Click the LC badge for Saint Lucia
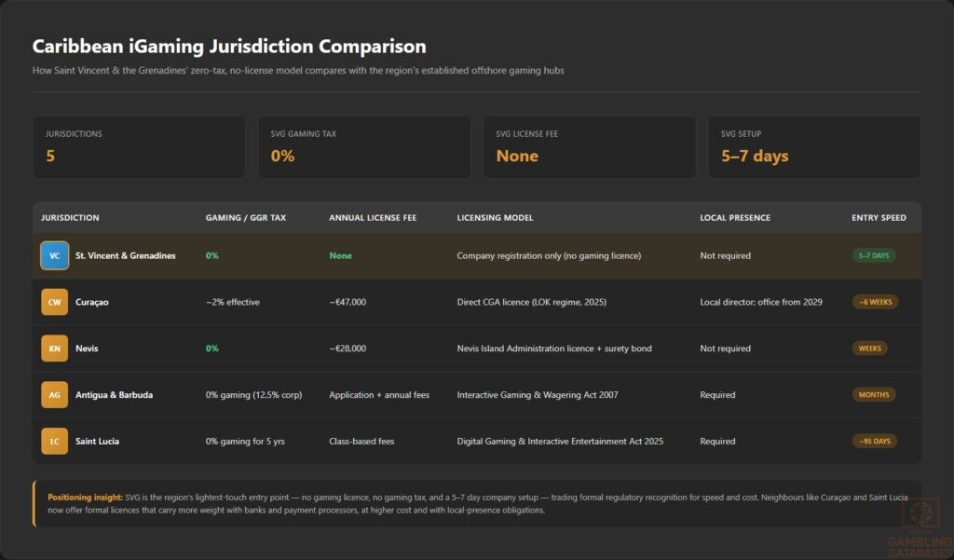Screen dimensions: 954x560 [x=54, y=442]
